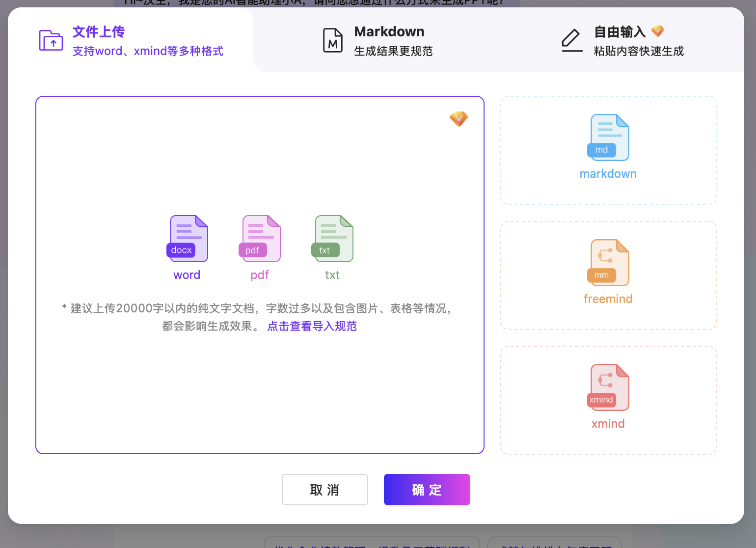Select the txt file icon

(x=332, y=239)
